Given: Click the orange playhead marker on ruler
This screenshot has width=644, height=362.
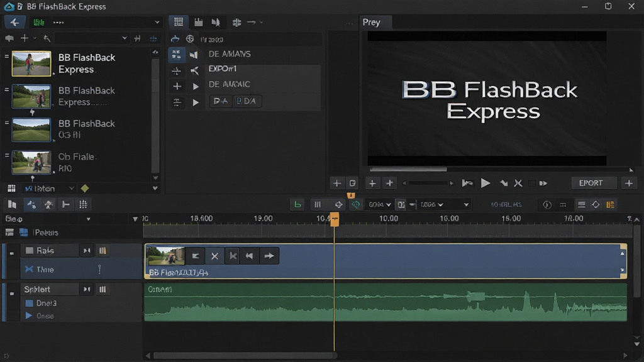Looking at the screenshot, I should point(335,219).
